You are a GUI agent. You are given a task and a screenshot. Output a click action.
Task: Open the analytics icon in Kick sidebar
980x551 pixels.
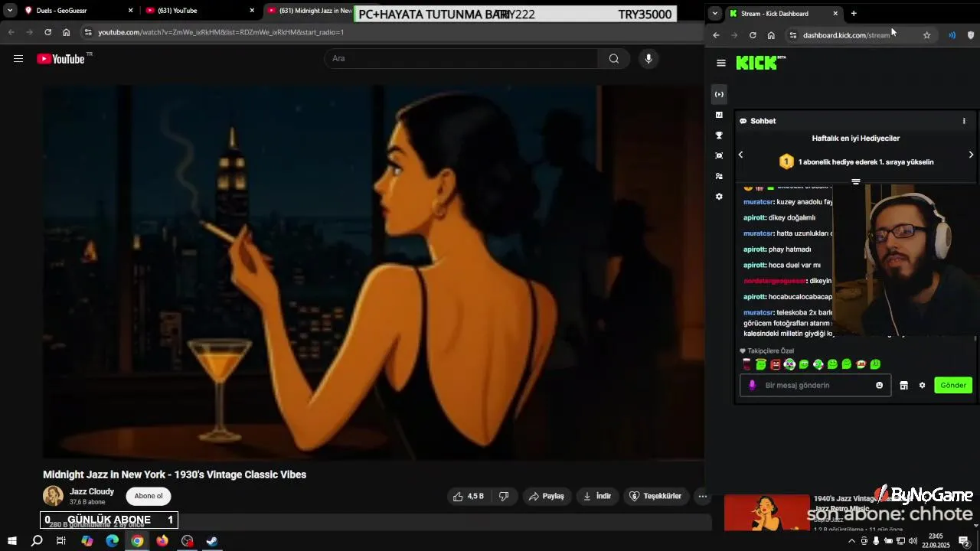pyautogui.click(x=719, y=115)
